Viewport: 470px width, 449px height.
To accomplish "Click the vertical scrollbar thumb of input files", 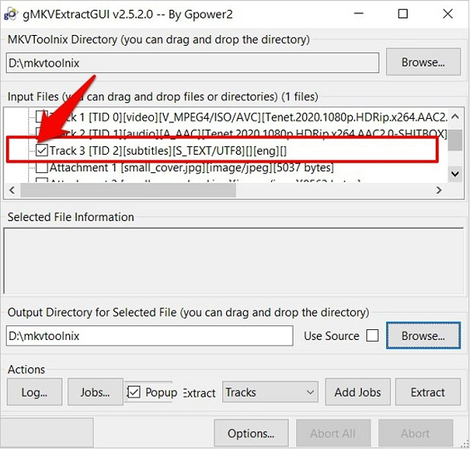I will [x=455, y=140].
